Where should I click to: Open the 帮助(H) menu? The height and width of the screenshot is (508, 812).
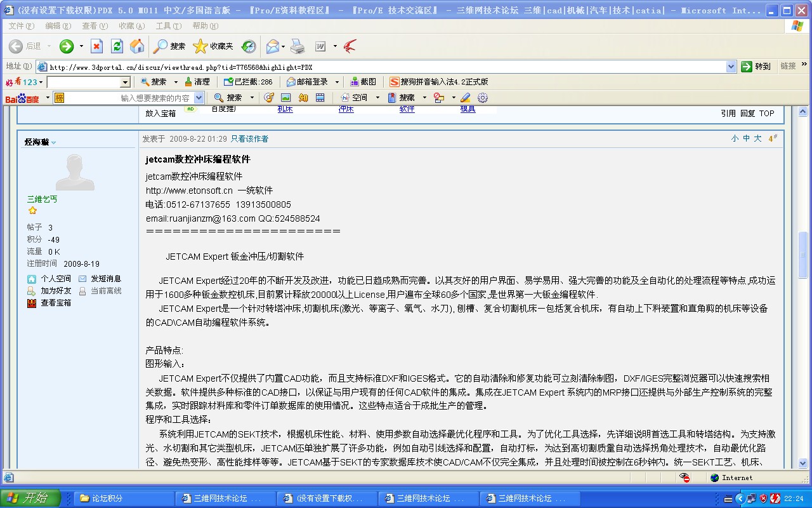coord(205,26)
